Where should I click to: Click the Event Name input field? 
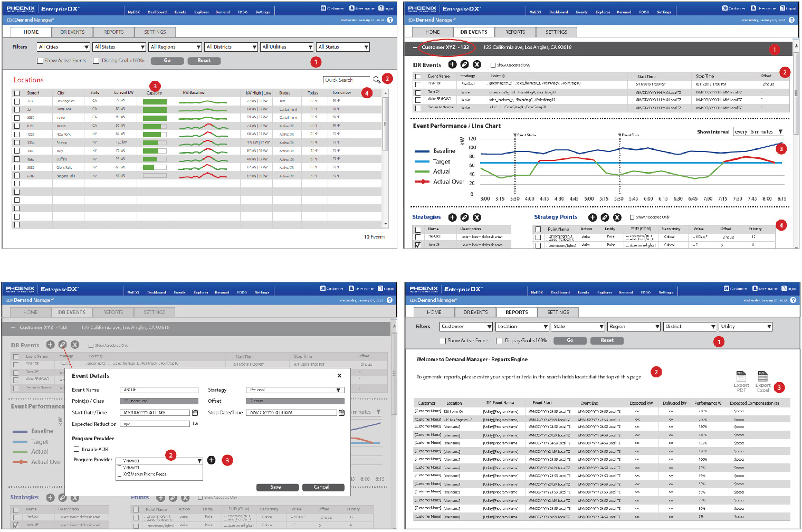(x=159, y=390)
